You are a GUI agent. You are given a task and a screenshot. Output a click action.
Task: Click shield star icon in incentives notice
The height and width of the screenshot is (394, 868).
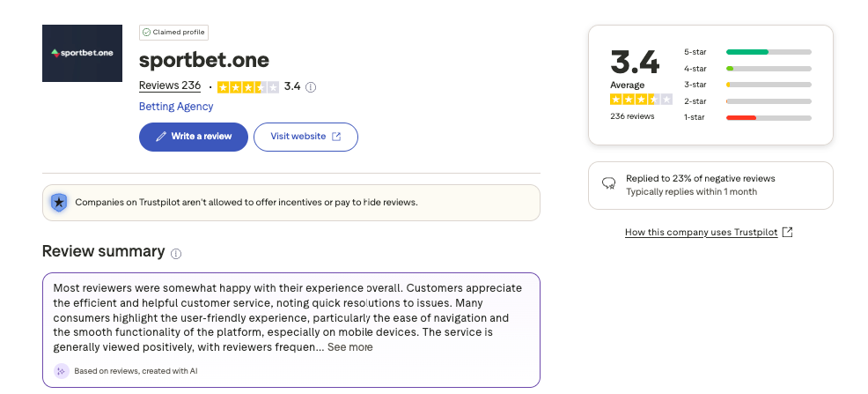point(59,202)
